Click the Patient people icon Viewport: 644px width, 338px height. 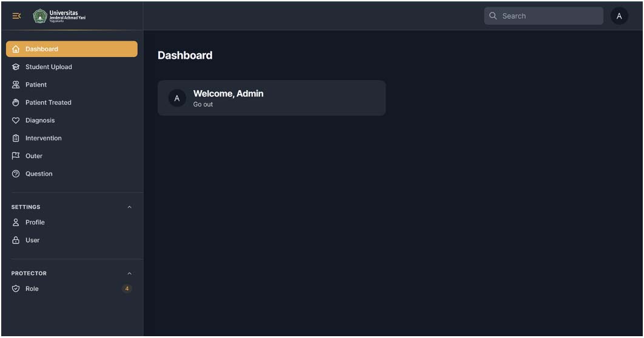point(16,85)
